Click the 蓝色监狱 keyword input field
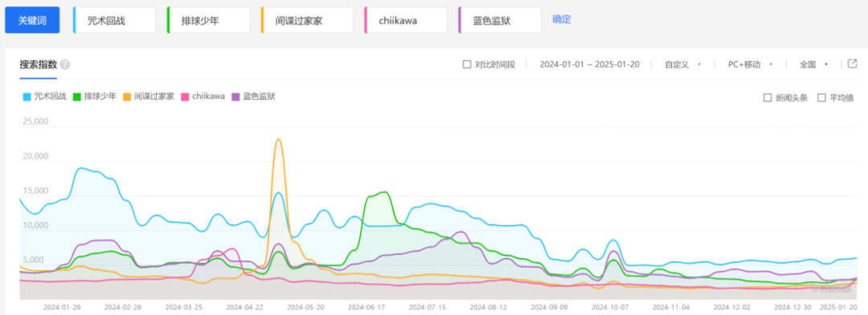This screenshot has height=315, width=868. point(501,20)
